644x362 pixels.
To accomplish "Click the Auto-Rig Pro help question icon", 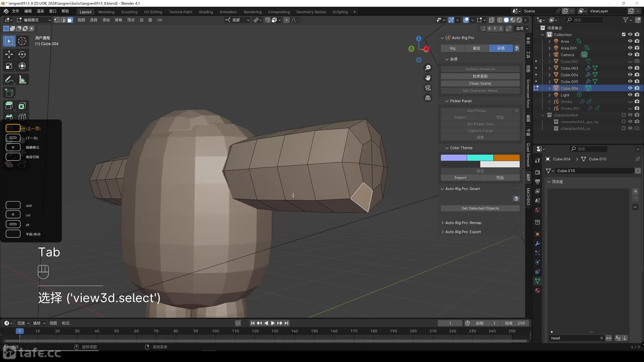I will click(x=516, y=48).
